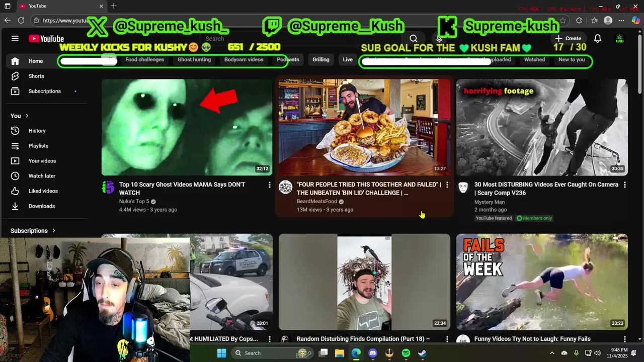Viewport: 644px width, 362px height.
Task: Play the horrifying footage thumbnail
Action: click(542, 127)
